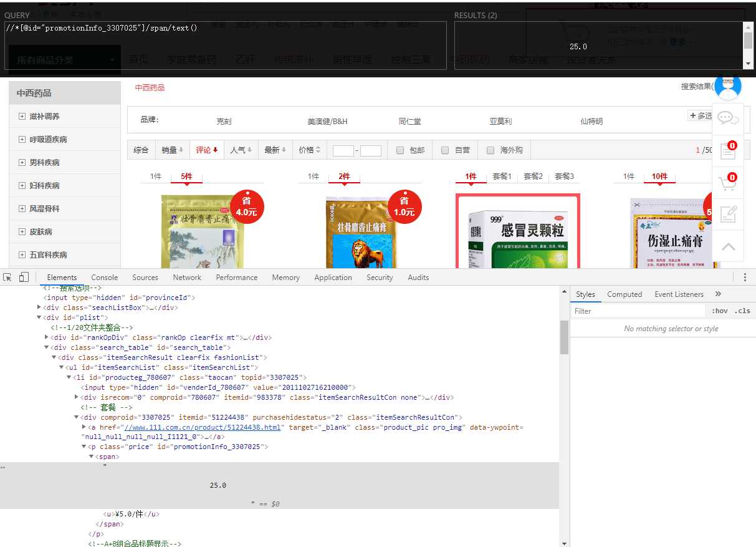Tick the 海外购 checkbox

tap(490, 150)
